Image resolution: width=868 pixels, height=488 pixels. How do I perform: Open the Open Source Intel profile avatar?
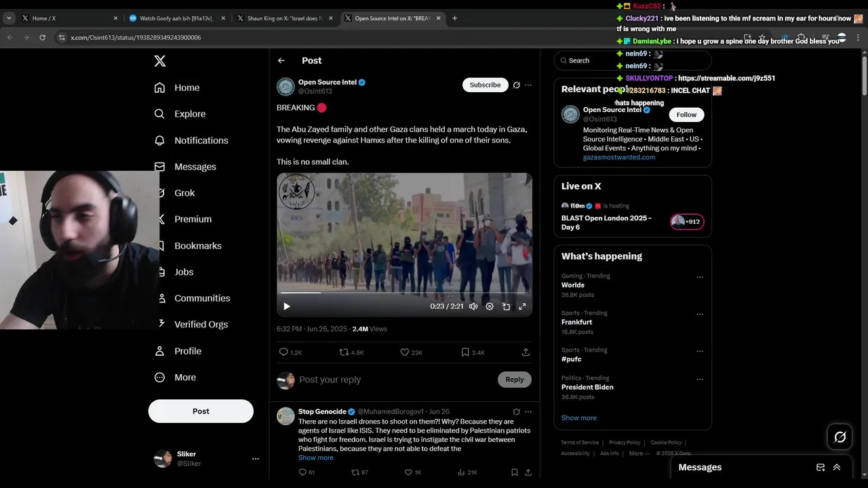click(285, 86)
